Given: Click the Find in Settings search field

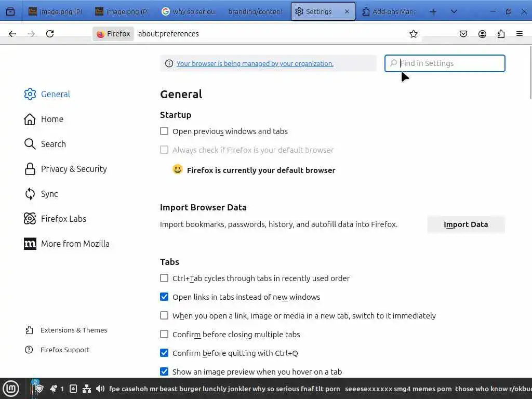Looking at the screenshot, I should click(x=445, y=63).
